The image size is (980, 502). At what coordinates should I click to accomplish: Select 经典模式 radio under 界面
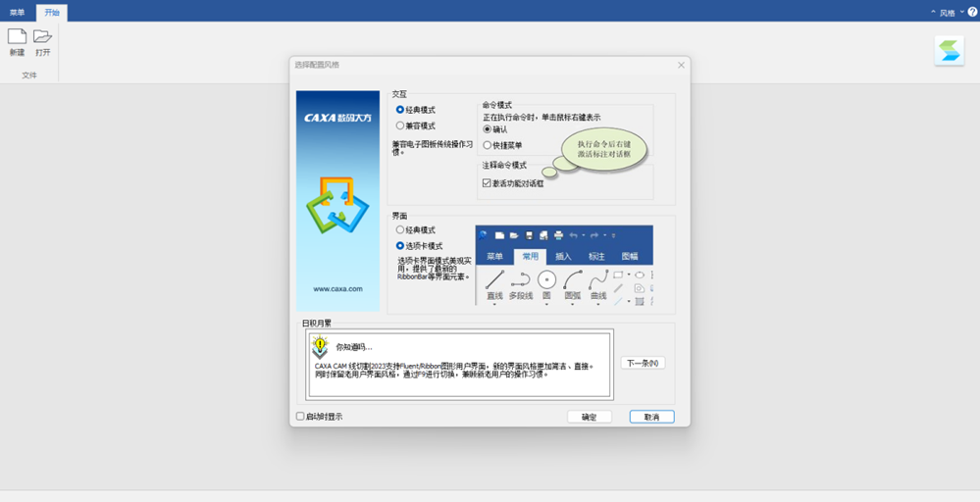(x=400, y=229)
